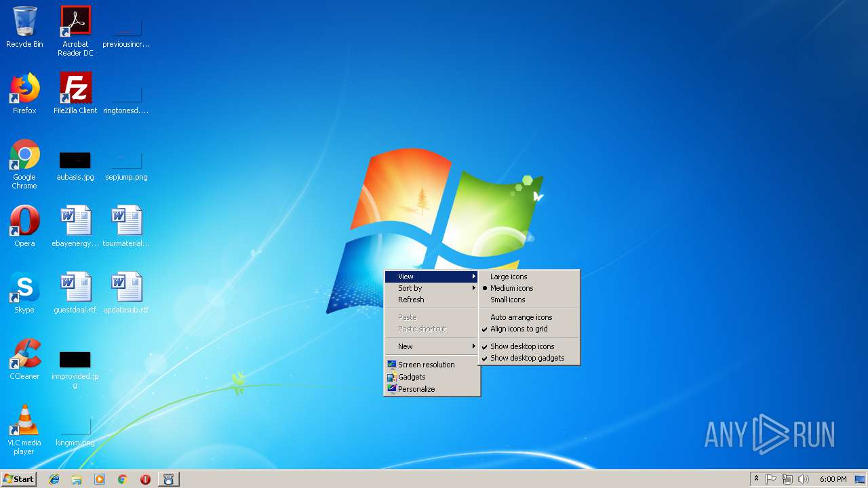The width and height of the screenshot is (868, 488).
Task: Select the Google Chrome desktop shortcut
Action: [x=24, y=164]
